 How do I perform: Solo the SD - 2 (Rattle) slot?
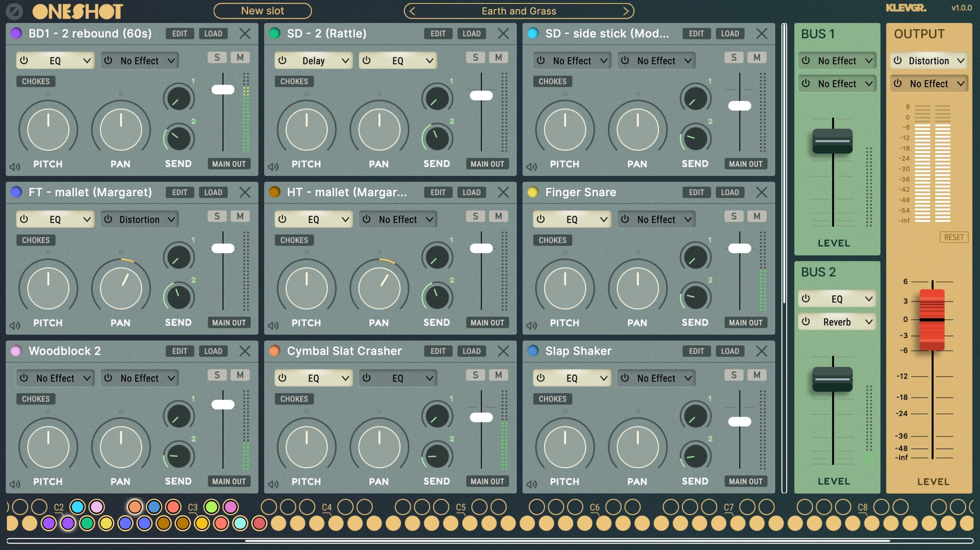point(475,58)
